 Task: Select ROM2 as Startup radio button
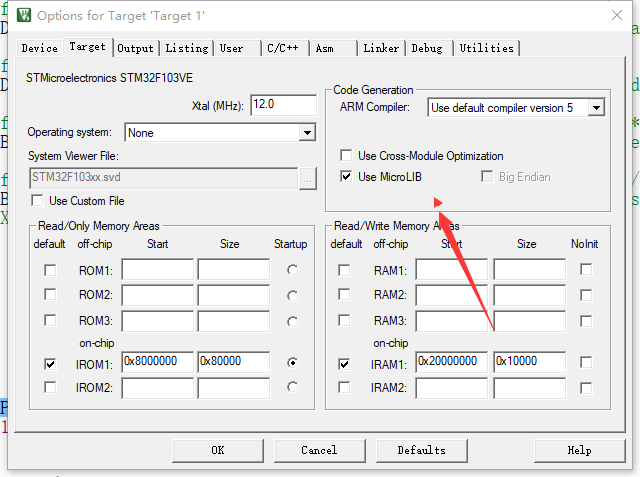[x=292, y=295]
